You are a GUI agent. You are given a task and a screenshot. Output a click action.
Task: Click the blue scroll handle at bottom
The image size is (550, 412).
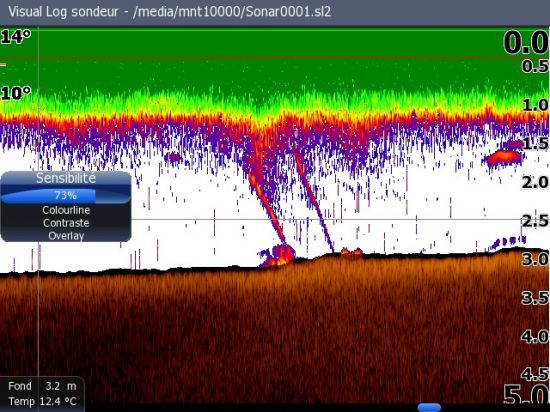[x=429, y=407]
